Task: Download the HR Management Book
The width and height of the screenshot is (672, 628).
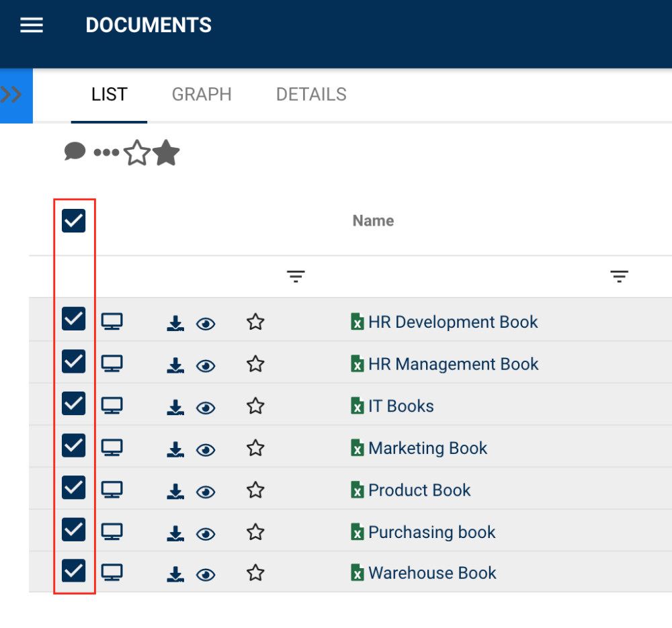Action: (175, 365)
